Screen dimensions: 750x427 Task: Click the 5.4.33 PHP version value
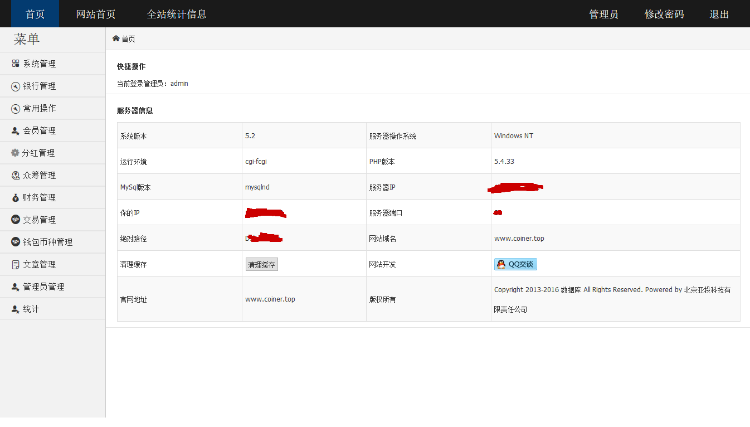504,162
